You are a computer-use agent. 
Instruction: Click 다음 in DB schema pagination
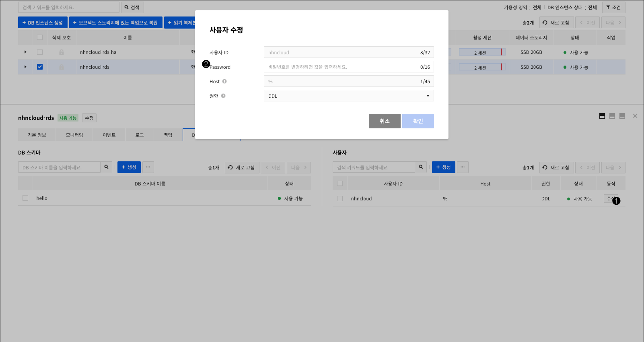pos(299,167)
